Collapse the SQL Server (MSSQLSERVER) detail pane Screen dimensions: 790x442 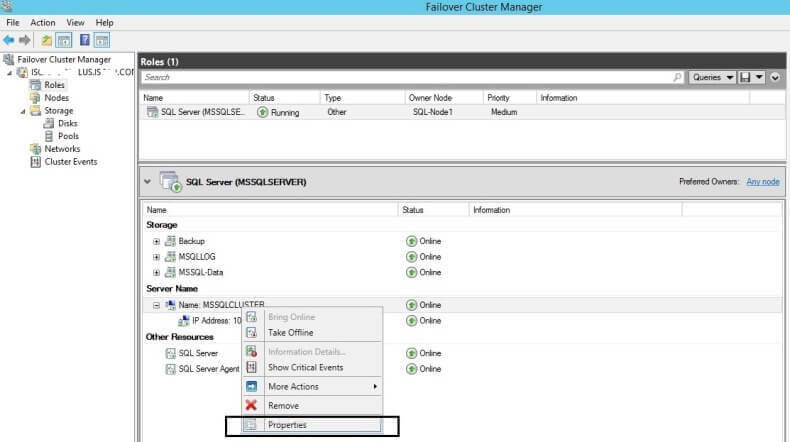(149, 182)
